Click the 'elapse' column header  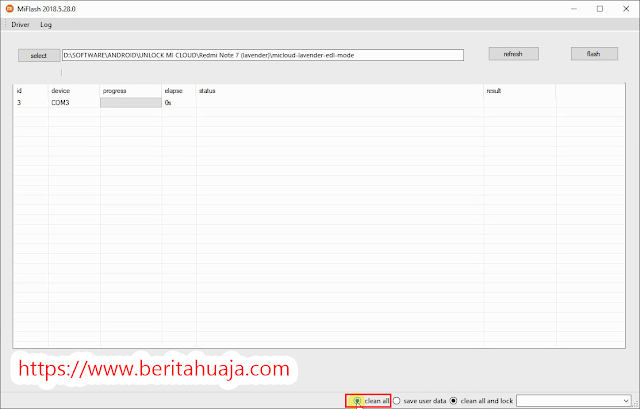click(x=179, y=91)
